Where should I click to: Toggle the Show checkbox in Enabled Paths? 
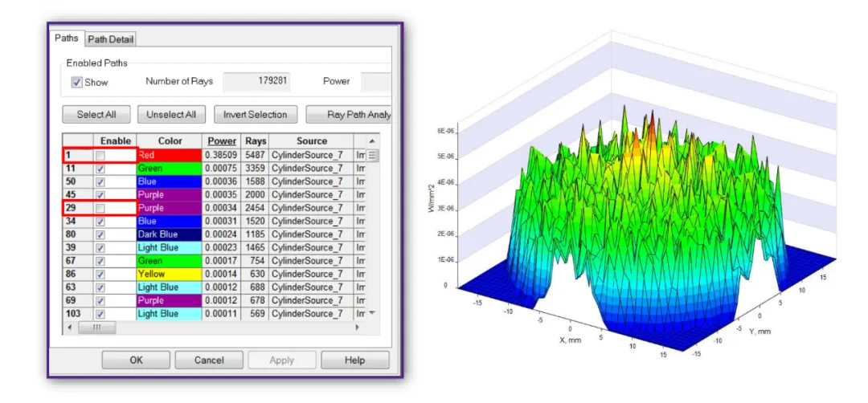(x=77, y=82)
